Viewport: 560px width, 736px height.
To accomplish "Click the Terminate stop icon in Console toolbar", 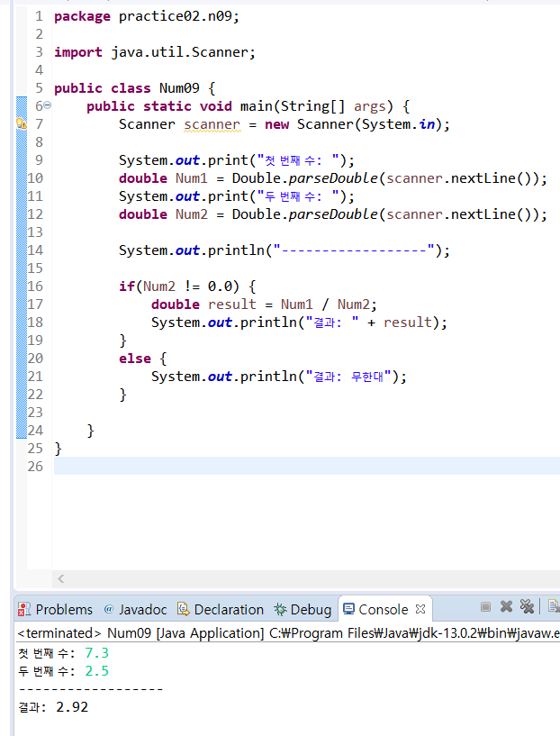I will (x=485, y=607).
